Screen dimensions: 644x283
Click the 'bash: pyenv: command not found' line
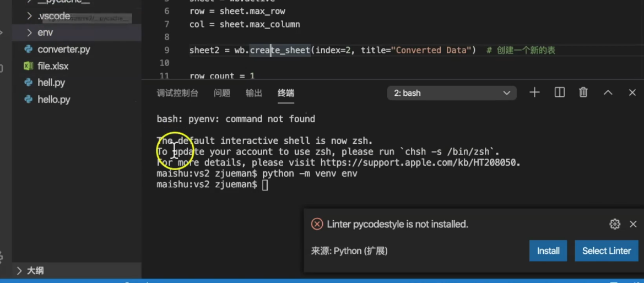pyautogui.click(x=236, y=119)
